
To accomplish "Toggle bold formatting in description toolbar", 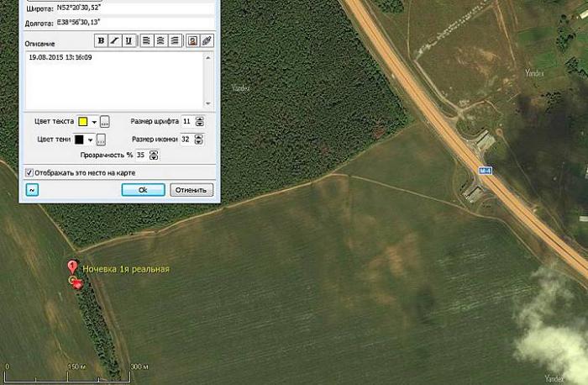I will [x=102, y=40].
